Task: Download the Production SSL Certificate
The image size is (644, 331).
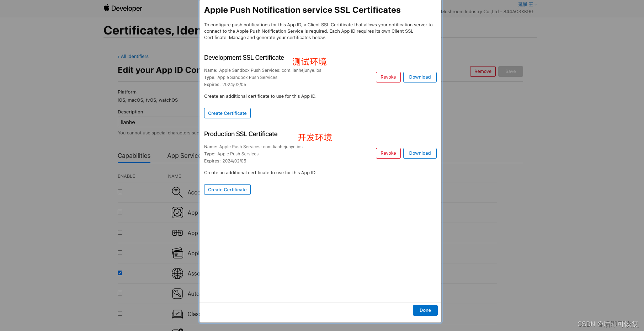Action: pos(420,153)
